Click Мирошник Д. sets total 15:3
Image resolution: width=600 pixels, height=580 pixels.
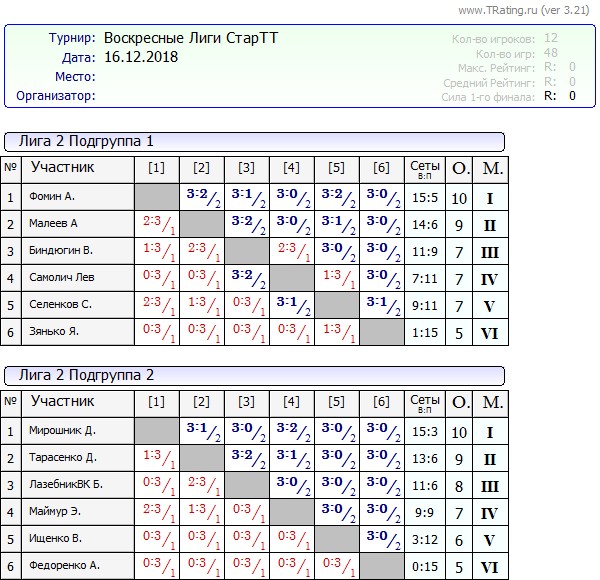[424, 431]
